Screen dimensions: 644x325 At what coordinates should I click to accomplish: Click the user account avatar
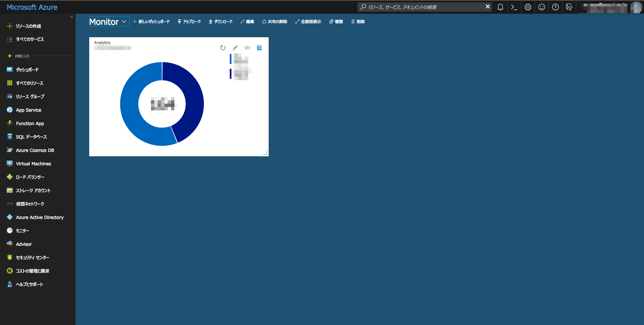[636, 7]
